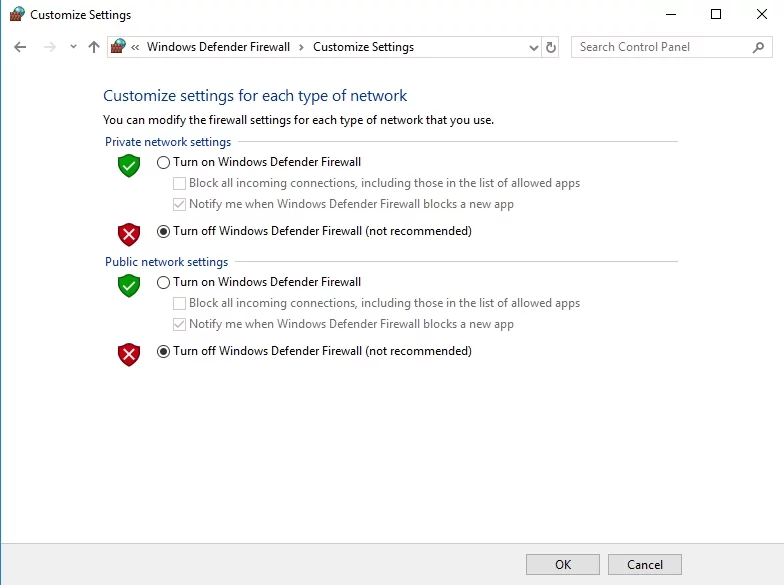This screenshot has width=784, height=585.
Task: Toggle Notify me checkbox under Public network
Action: [x=180, y=324]
